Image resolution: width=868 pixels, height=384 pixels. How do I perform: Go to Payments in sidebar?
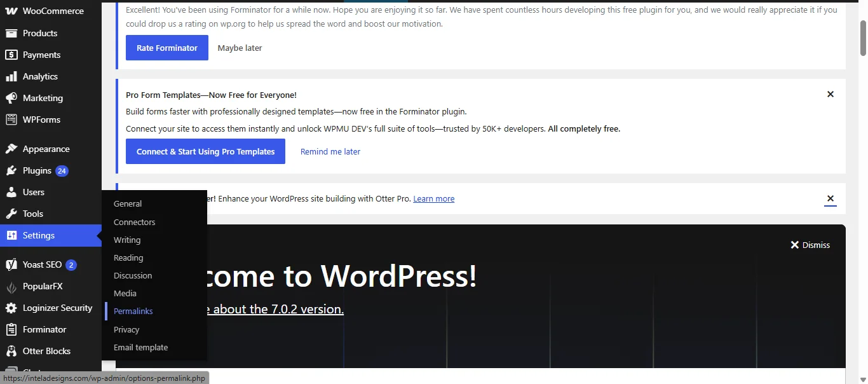point(41,55)
